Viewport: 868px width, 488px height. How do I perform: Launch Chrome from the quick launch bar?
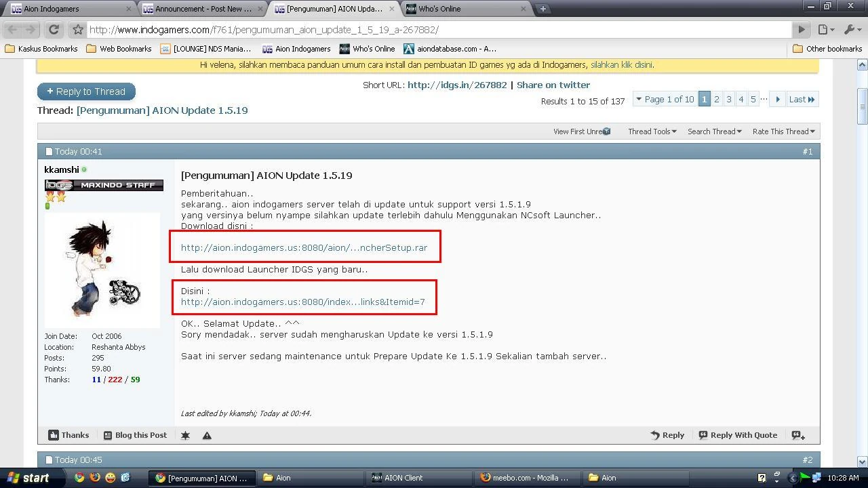click(x=79, y=478)
